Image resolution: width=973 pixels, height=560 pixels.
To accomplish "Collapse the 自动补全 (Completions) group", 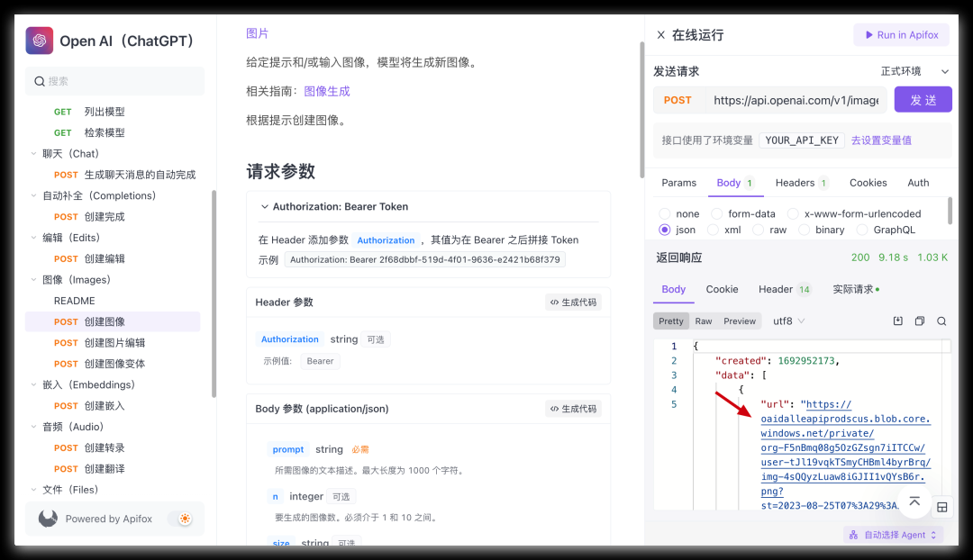I will [33, 195].
